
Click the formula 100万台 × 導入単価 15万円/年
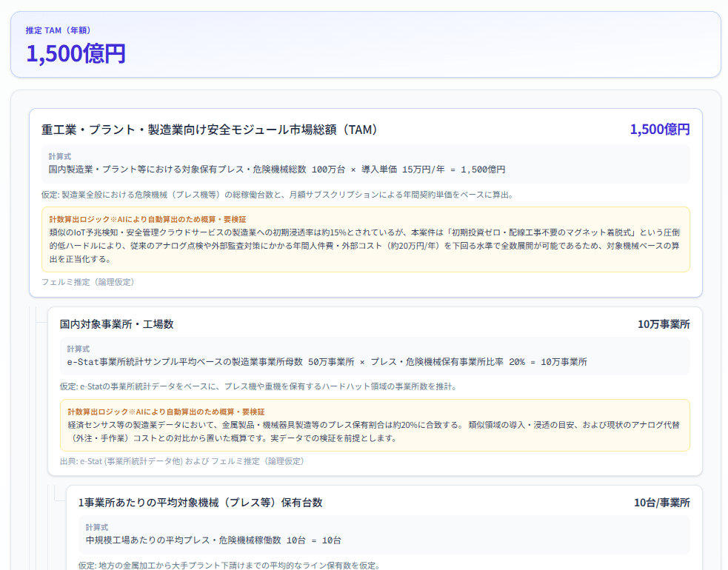(x=277, y=170)
